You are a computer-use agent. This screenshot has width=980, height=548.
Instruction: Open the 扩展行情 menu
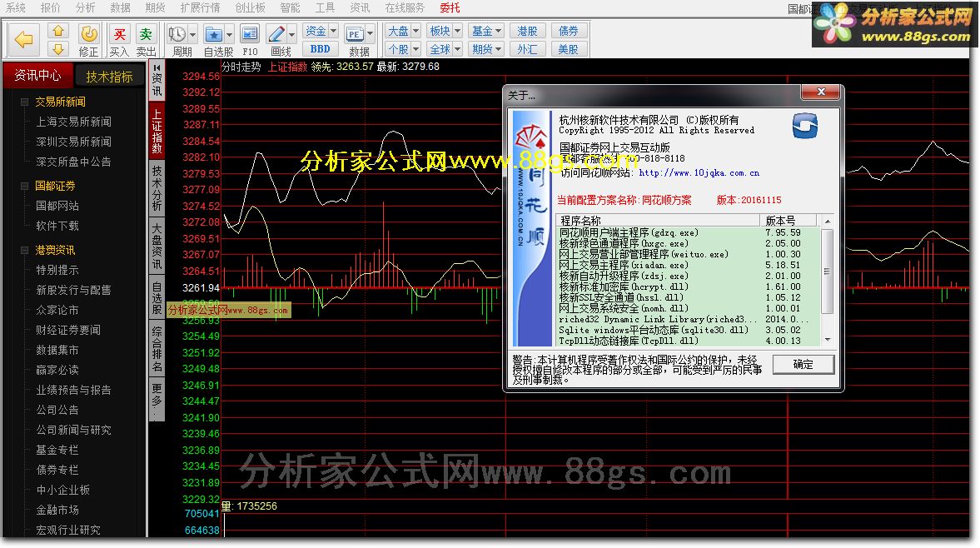(200, 7)
